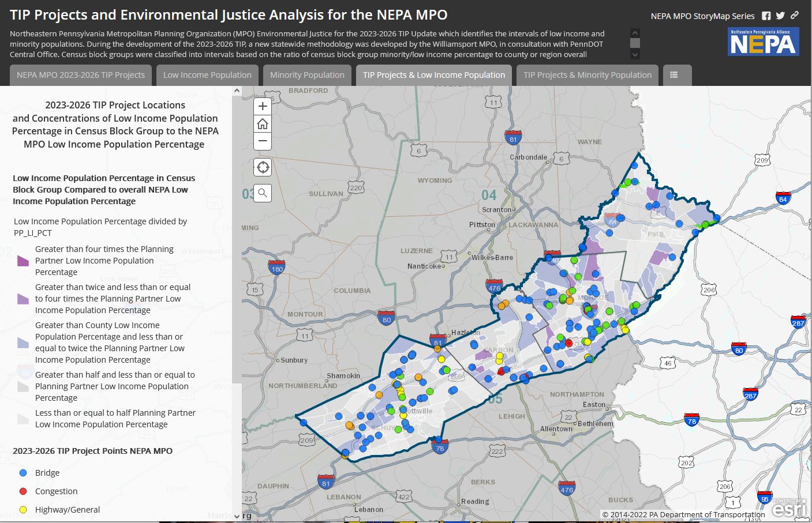The height and width of the screenshot is (523, 812).
Task: Click 'Greater than half' light gray legend swatch
Action: point(23,386)
